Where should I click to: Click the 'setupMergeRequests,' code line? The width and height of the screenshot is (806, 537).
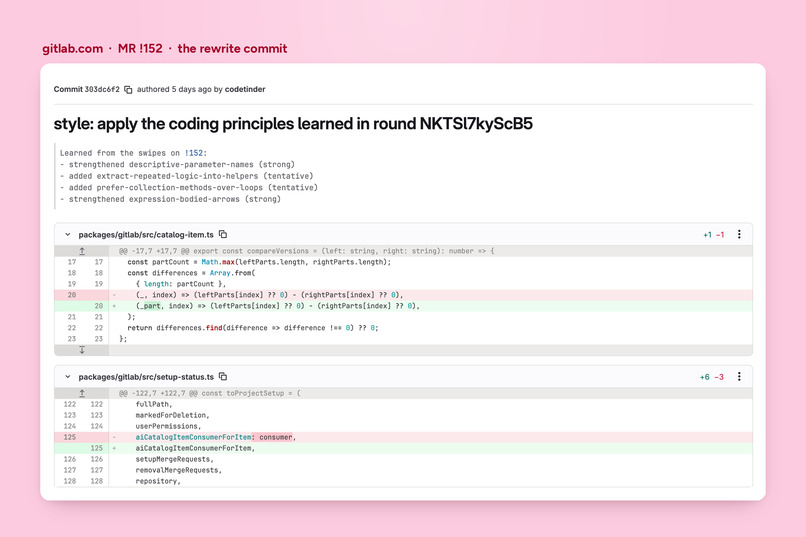click(x=174, y=459)
